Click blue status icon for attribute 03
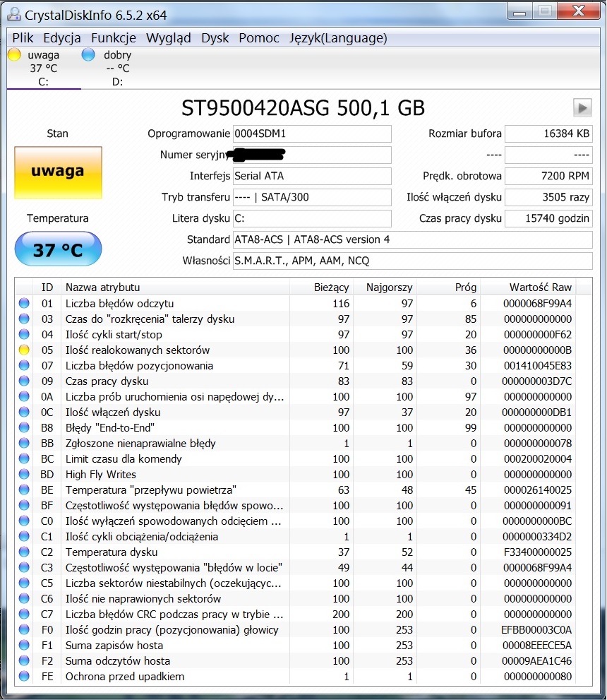The image size is (607, 700). (x=24, y=319)
